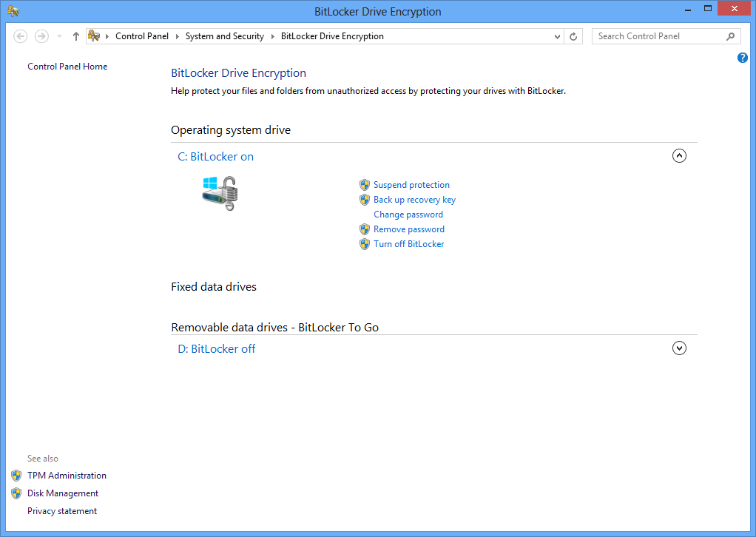The width and height of the screenshot is (756, 537).
Task: Select Control Panel in the breadcrumb
Action: [x=142, y=36]
